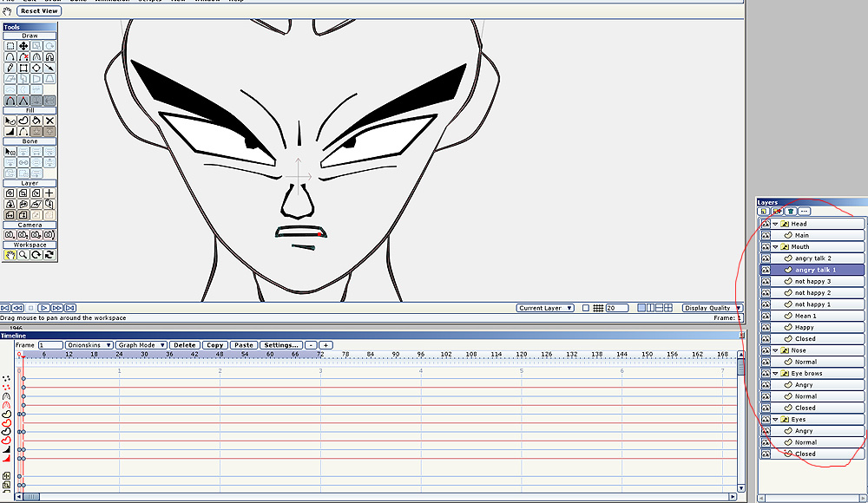Image resolution: width=868 pixels, height=503 pixels.
Task: Open timeline Settings...
Action: [x=281, y=345]
